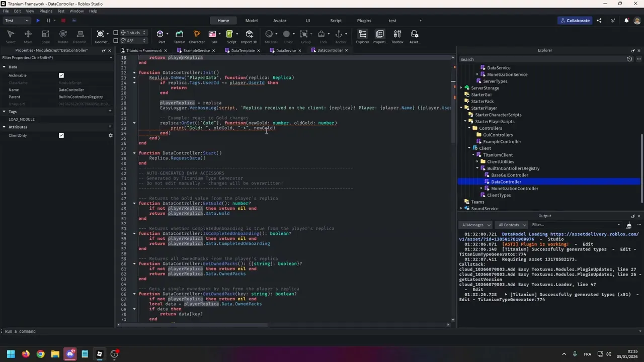Toggle the Archivable checkbox
Image resolution: width=644 pixels, height=362 pixels.
pyautogui.click(x=61, y=75)
